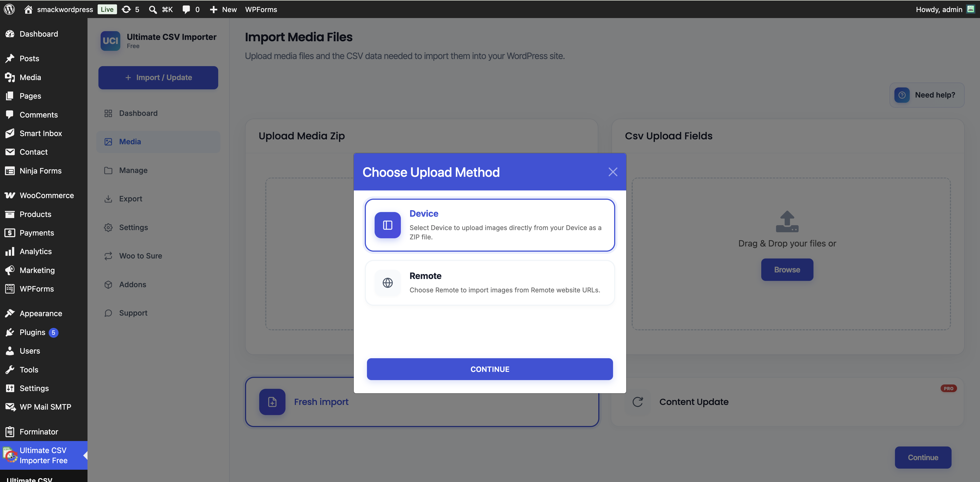Click the Need help question mark icon

coord(902,95)
